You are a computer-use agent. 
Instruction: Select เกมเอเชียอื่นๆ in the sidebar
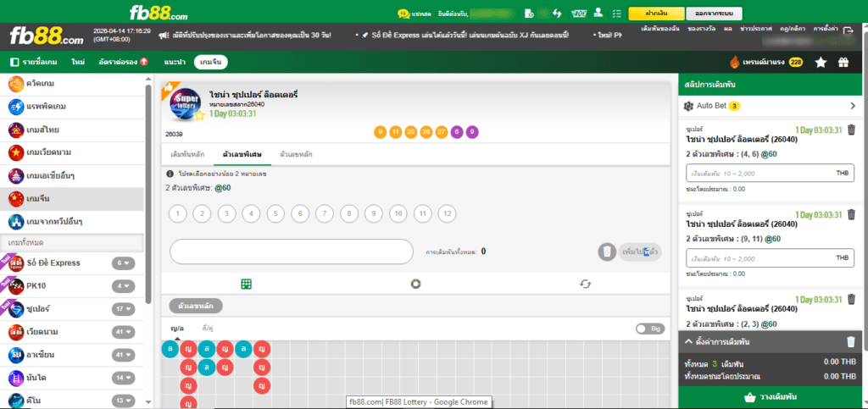click(72, 176)
